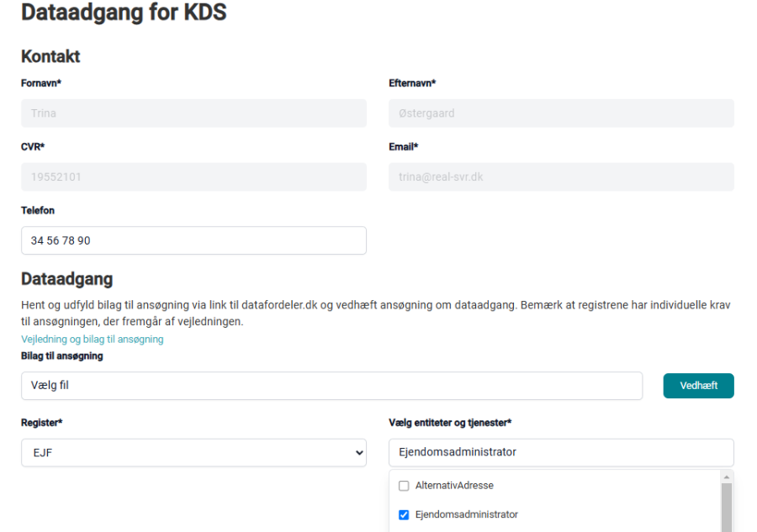Click the Bilag til ansøgning label
The height and width of the screenshot is (532, 757).
click(x=61, y=356)
